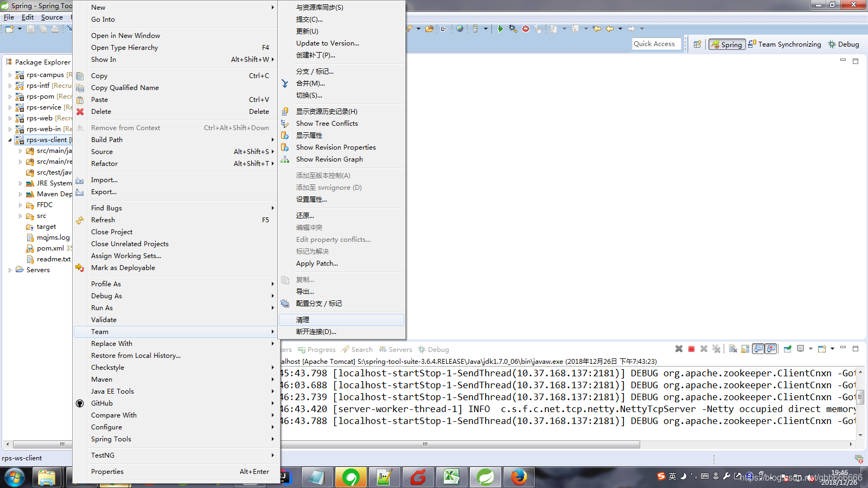Open the Search tab in bottom panel

357,350
